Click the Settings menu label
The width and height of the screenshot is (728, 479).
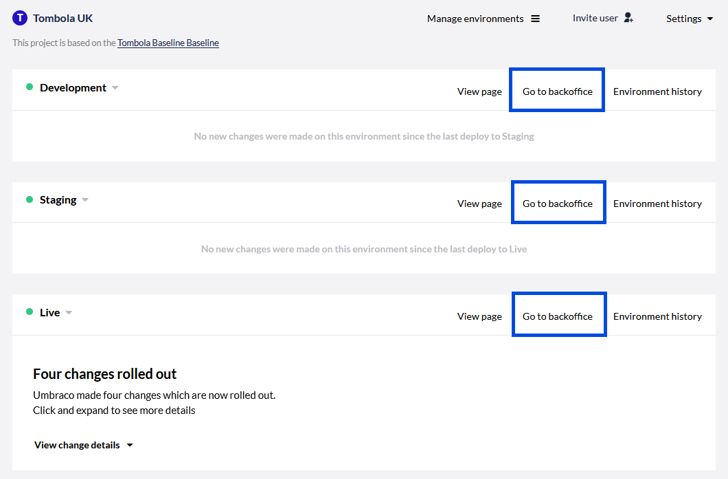(x=683, y=19)
